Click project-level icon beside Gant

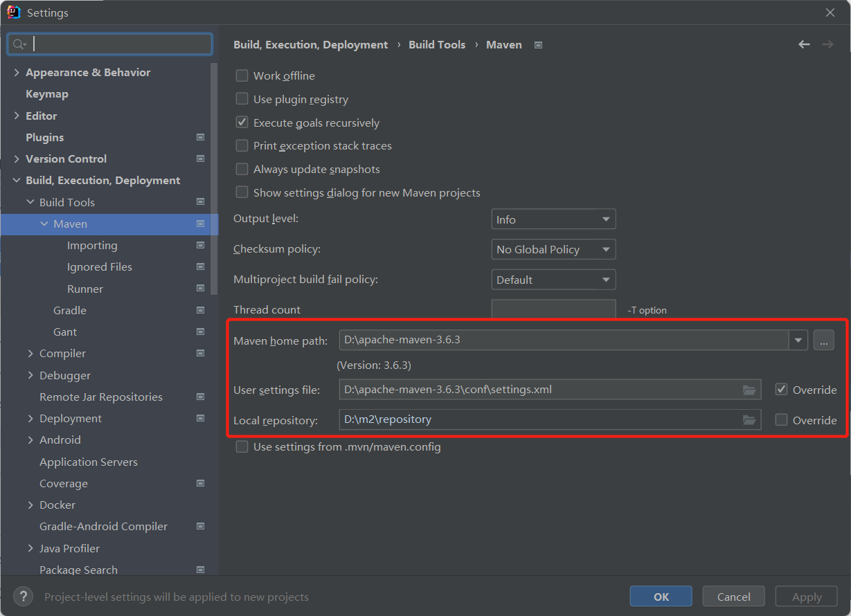point(200,332)
